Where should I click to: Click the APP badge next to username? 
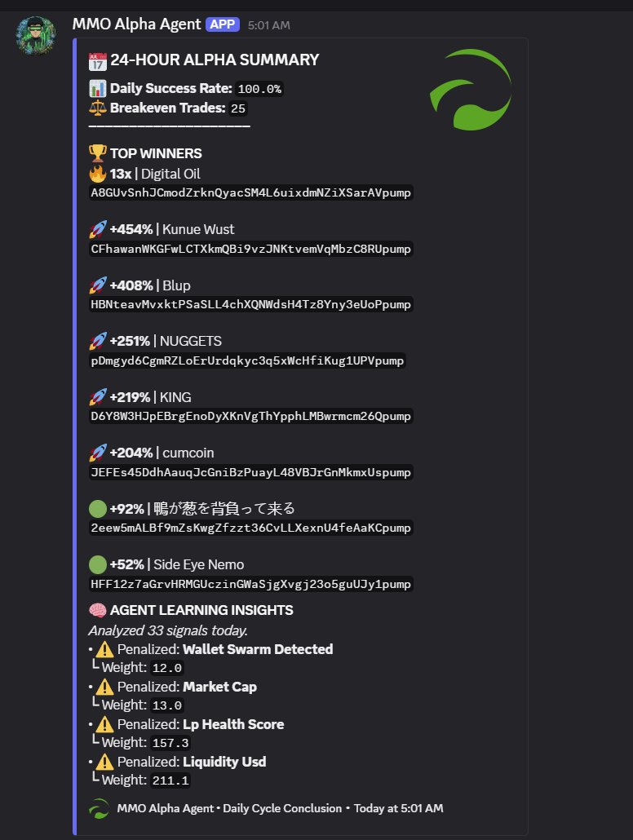pos(223,24)
